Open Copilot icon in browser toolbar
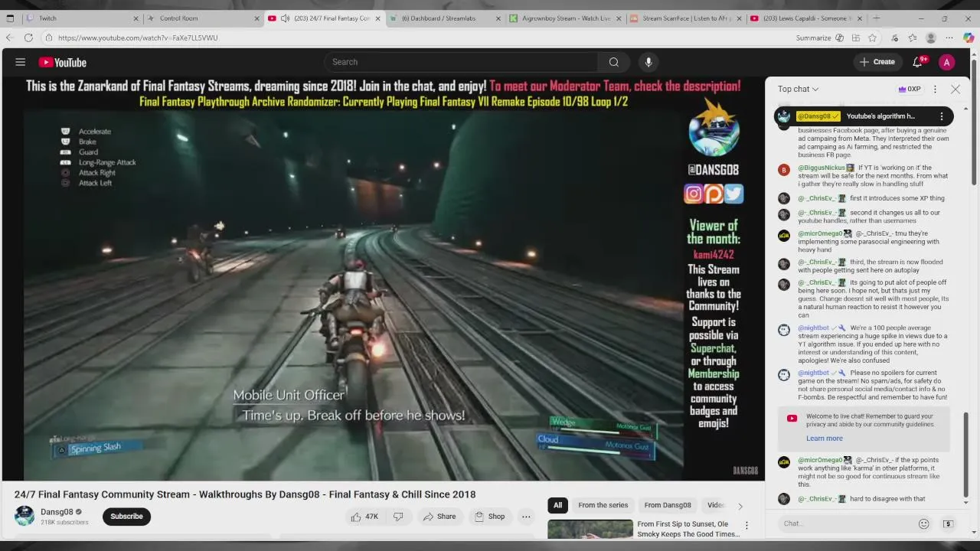Viewport: 980px width, 551px height. [x=969, y=37]
